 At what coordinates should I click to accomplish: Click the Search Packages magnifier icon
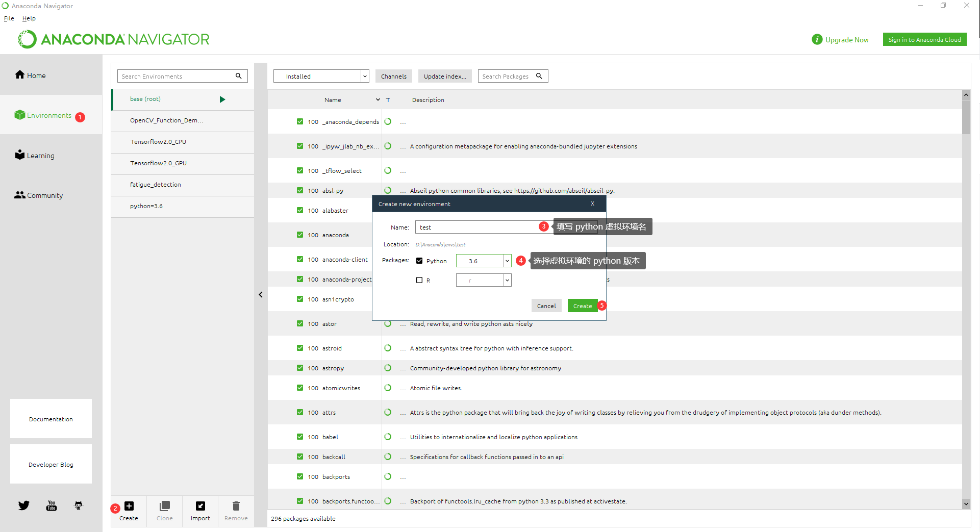pyautogui.click(x=539, y=76)
